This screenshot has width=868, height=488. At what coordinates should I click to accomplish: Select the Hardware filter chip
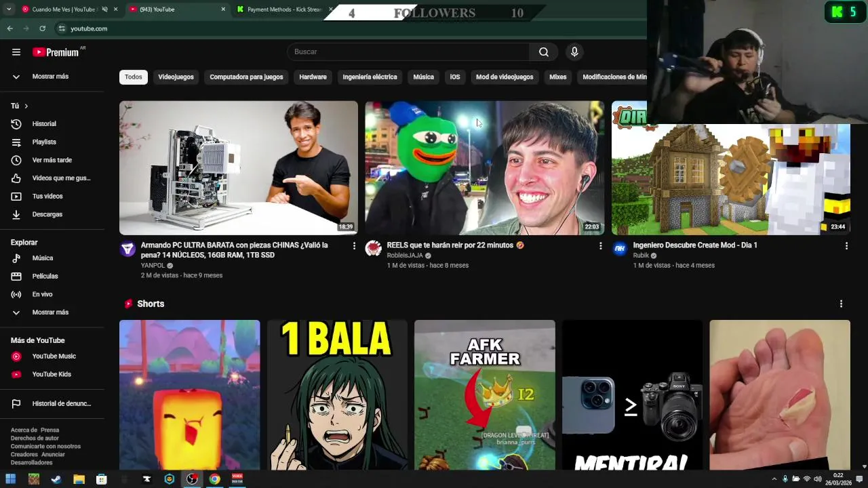(313, 77)
